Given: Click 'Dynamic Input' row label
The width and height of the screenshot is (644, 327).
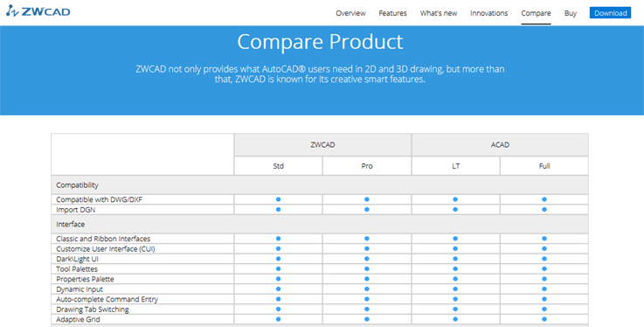Looking at the screenshot, I should coord(80,289).
